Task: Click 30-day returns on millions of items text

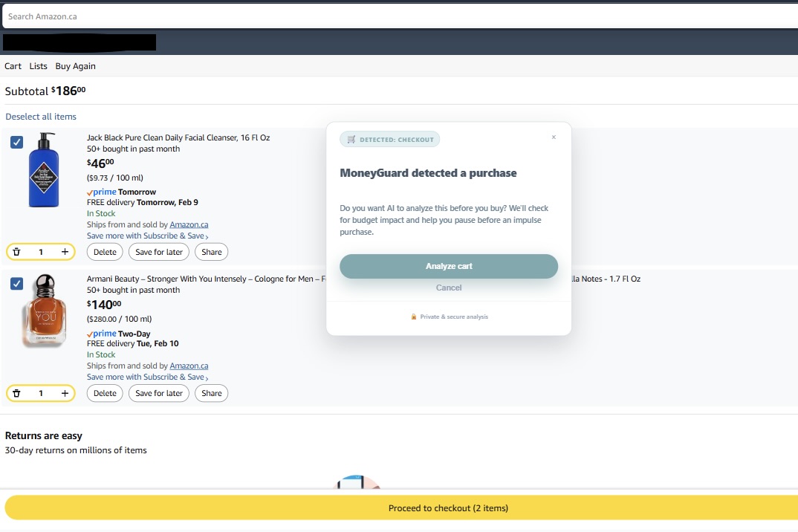Action: coord(76,450)
